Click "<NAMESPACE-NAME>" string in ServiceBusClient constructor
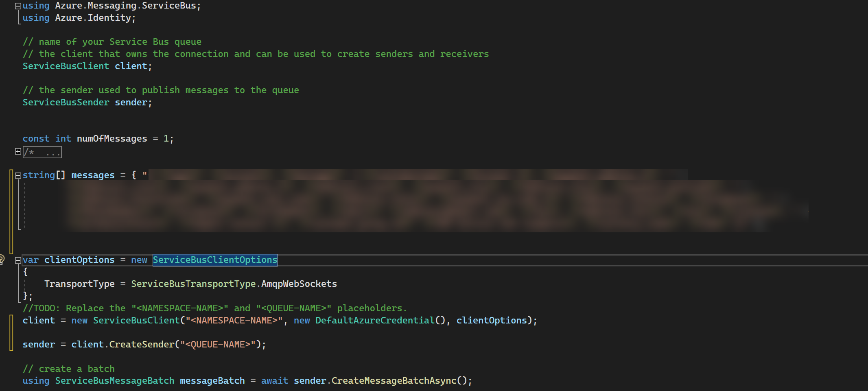Screen dimensions: 868x391 (x=234, y=321)
